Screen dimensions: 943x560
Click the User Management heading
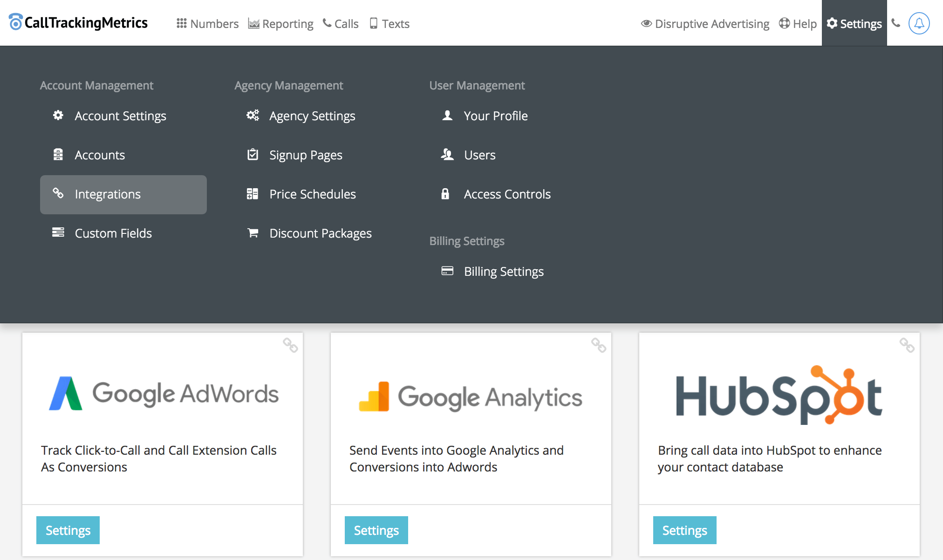coord(477,85)
